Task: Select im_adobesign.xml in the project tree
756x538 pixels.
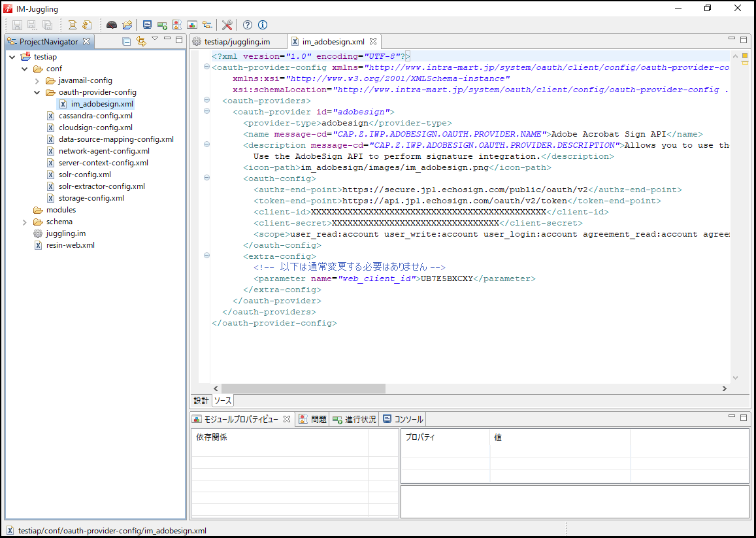Action: click(103, 103)
